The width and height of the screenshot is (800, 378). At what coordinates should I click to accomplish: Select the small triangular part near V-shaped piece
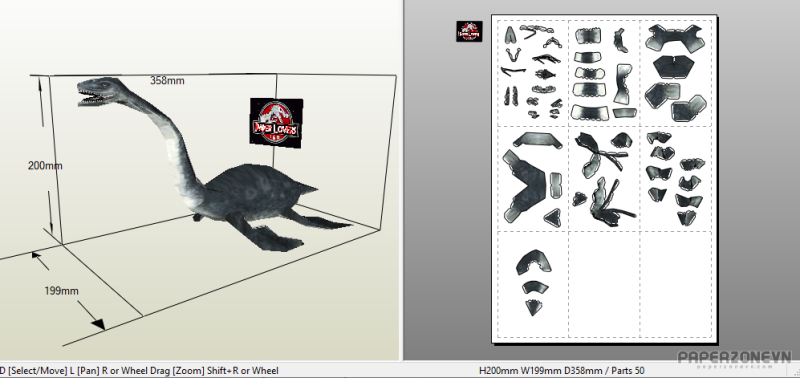tap(553, 218)
